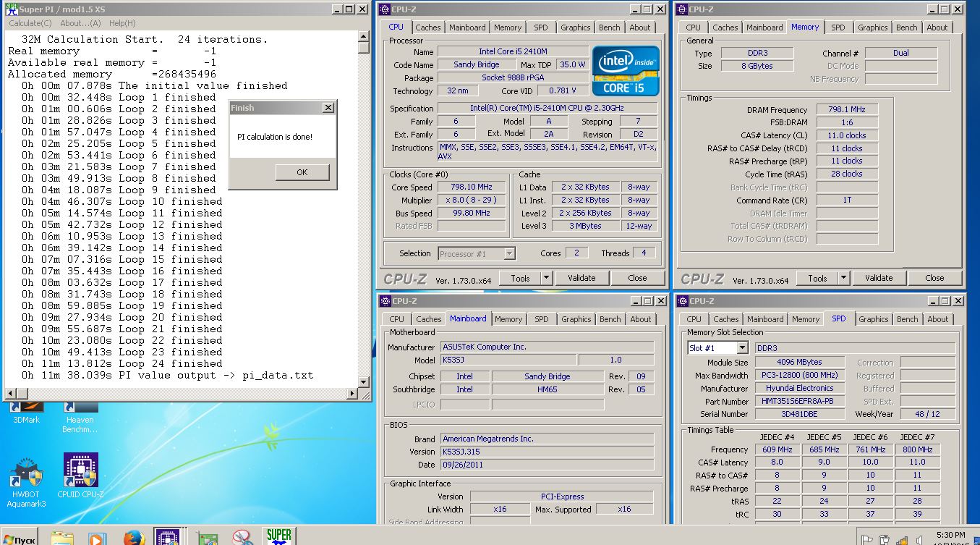
Task: Open Bench tab in CPU window
Action: [x=610, y=28]
